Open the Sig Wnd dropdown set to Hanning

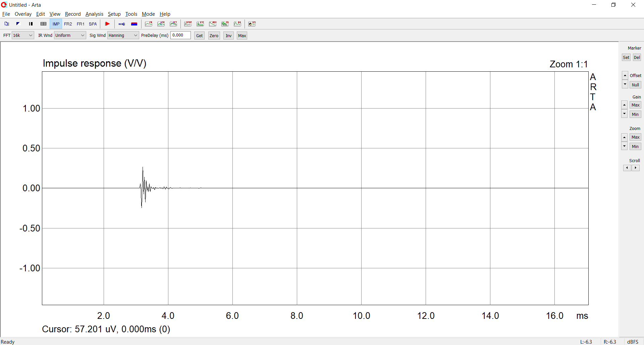[123, 35]
